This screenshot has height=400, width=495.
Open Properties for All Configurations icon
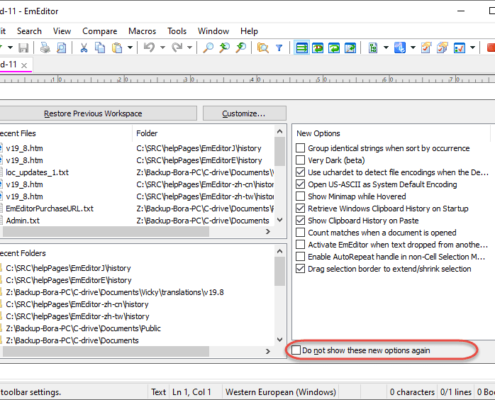442,48
